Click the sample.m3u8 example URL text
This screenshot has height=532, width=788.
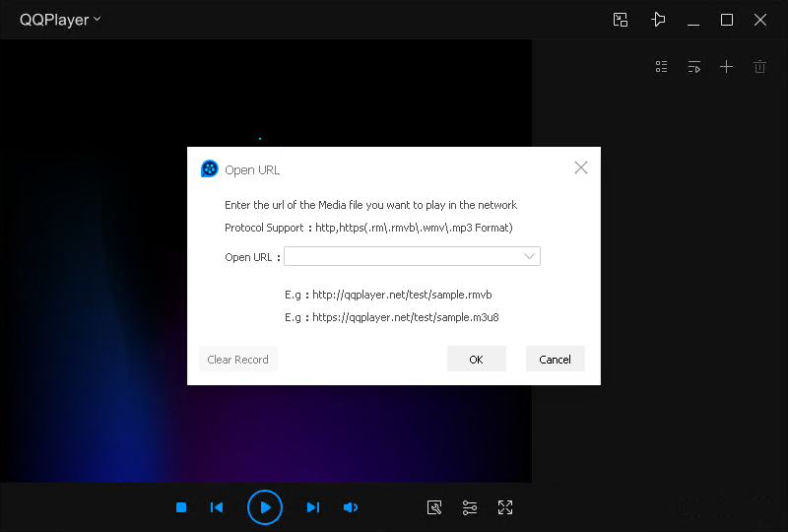pyautogui.click(x=406, y=317)
